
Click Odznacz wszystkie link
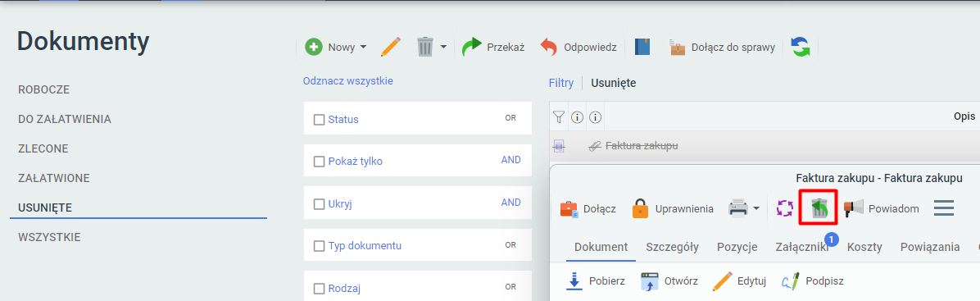point(348,80)
